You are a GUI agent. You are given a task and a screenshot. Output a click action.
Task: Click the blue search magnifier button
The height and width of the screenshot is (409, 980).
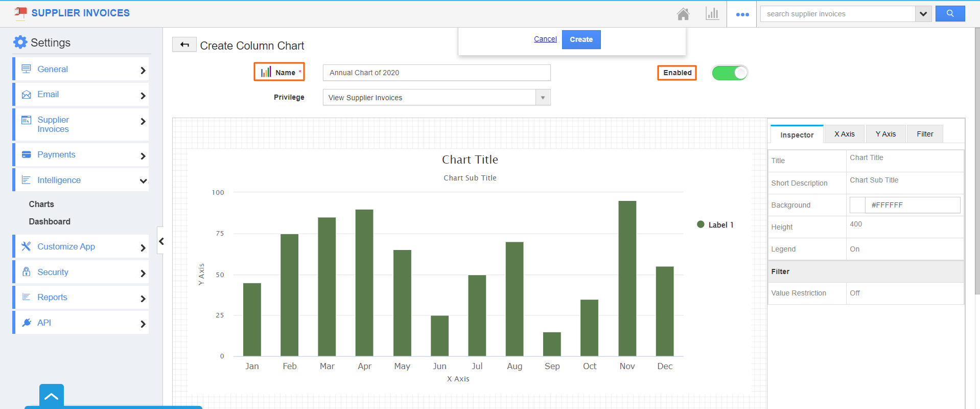(x=950, y=14)
